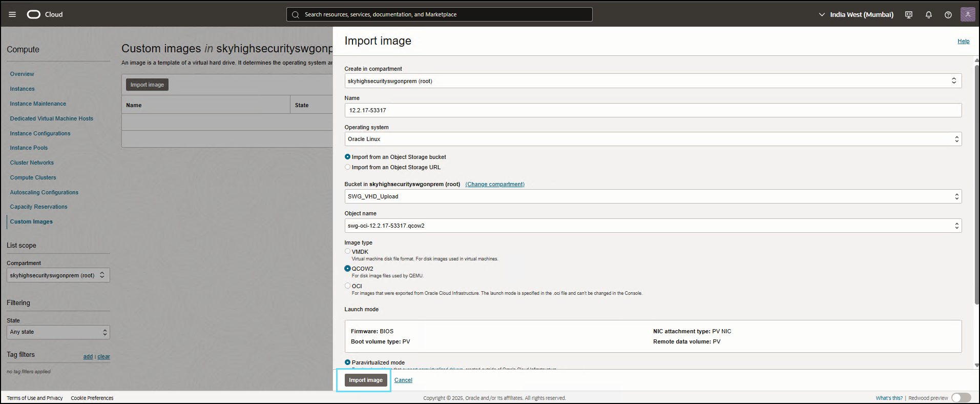Open the user profile avatar menu
Image resolution: width=980 pixels, height=404 pixels.
tap(967, 14)
